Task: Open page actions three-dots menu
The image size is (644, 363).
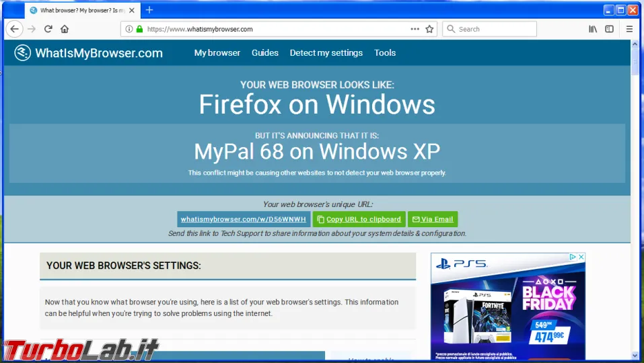Action: pos(415,29)
